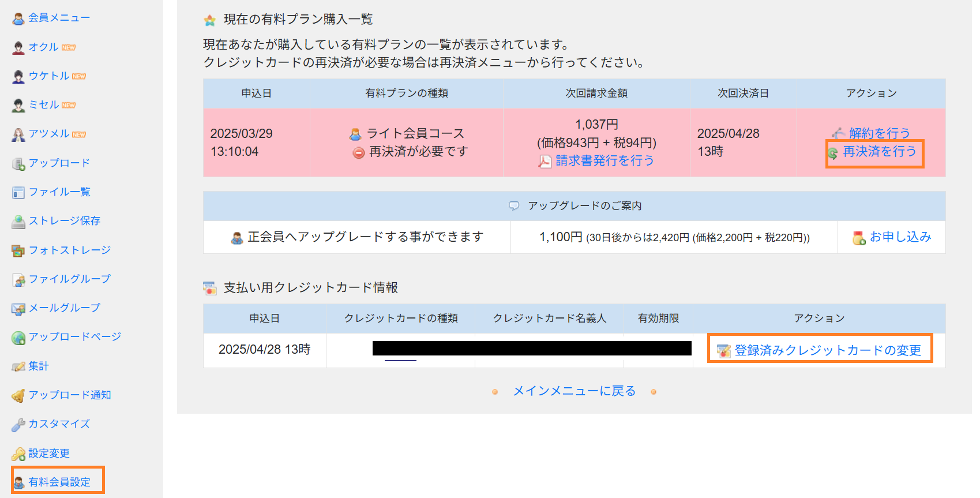Select 有料会員設定 in the sidebar
This screenshot has width=980, height=498.
59,482
